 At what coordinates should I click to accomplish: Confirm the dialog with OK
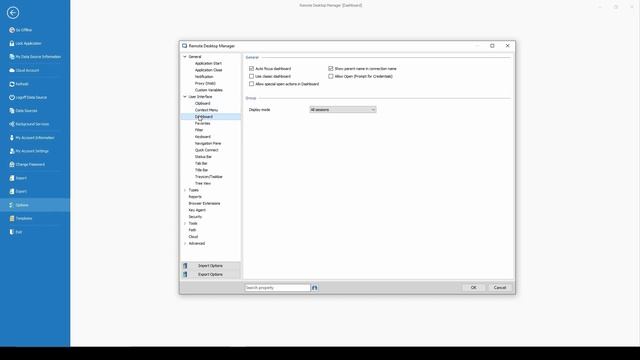(473, 288)
